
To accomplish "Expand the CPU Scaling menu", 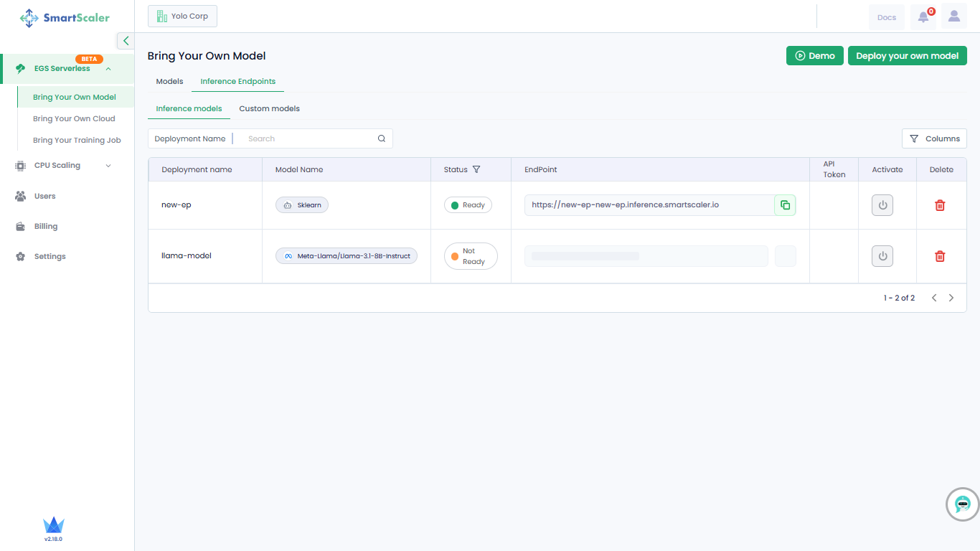I will coord(108,166).
